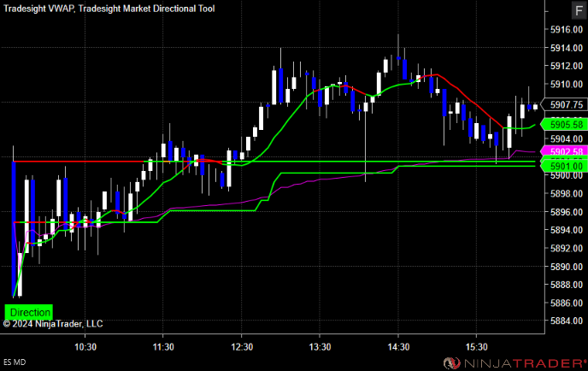588x371 pixels.
Task: Click the 5898.00 price axis label
Action: tap(567, 194)
